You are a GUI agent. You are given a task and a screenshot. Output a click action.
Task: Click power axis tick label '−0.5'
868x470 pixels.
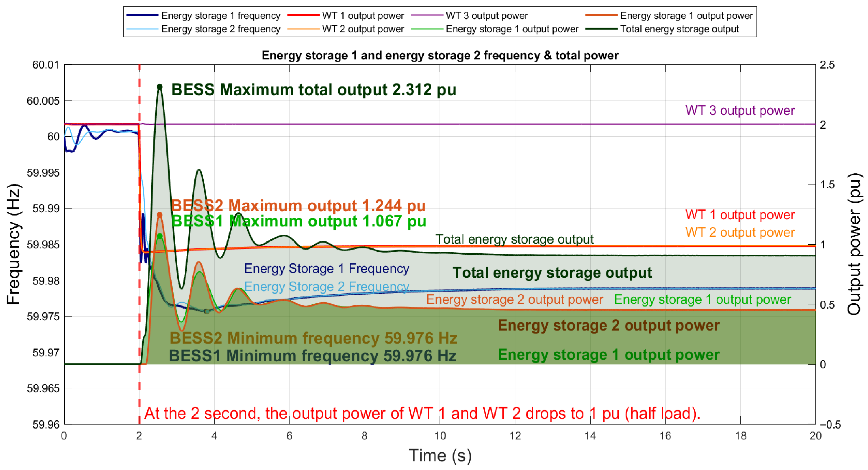(x=830, y=424)
